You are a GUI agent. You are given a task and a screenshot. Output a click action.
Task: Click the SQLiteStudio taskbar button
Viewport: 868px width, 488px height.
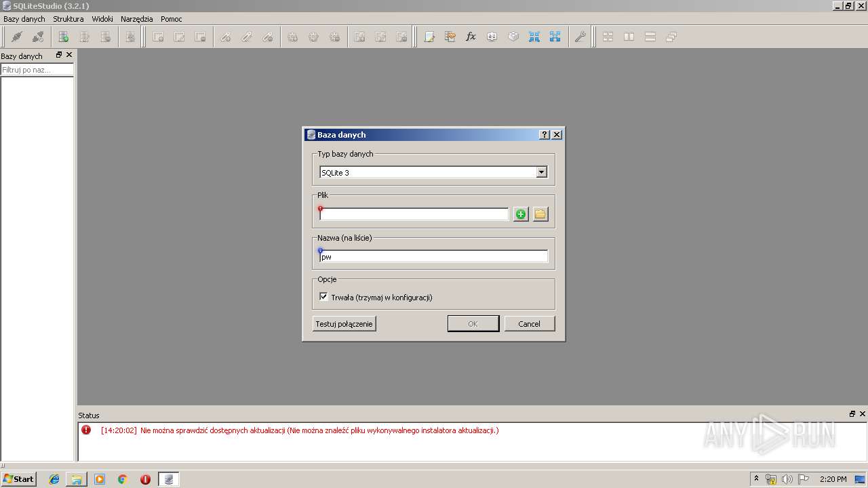click(169, 479)
